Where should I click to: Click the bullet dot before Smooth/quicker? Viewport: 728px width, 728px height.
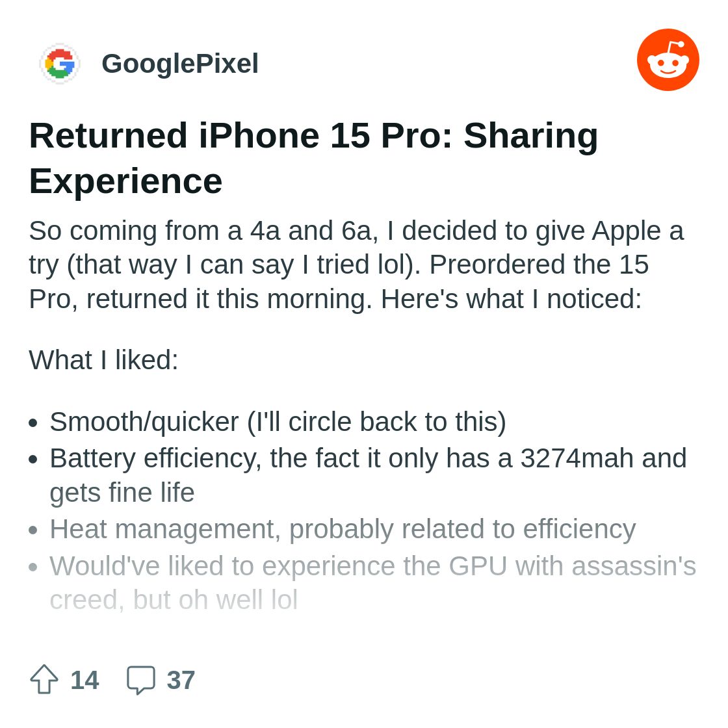[32, 423]
